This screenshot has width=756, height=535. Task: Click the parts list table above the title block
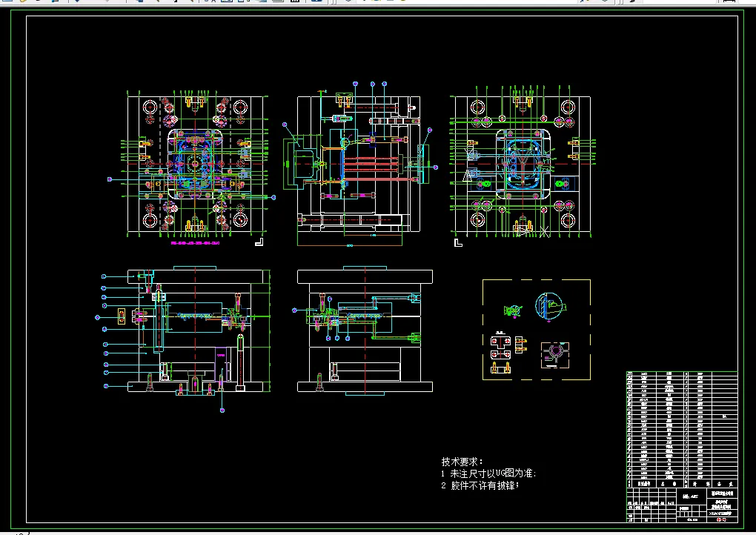682,430
